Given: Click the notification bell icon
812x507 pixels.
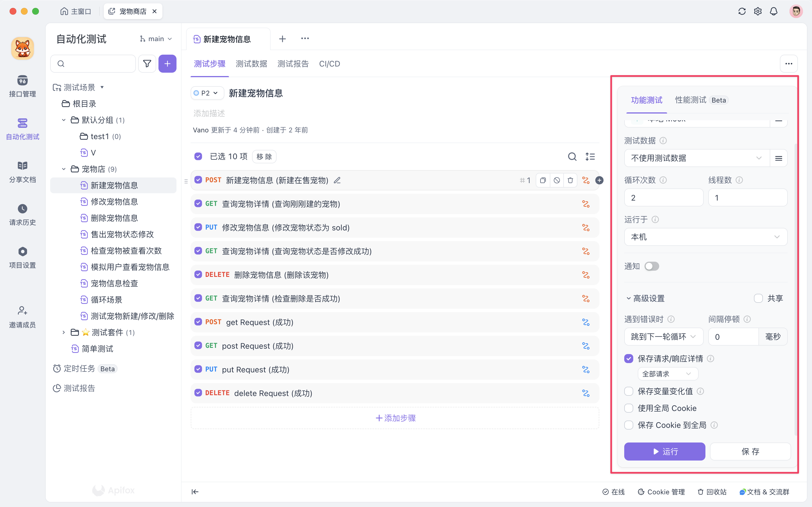Looking at the screenshot, I should tap(773, 11).
